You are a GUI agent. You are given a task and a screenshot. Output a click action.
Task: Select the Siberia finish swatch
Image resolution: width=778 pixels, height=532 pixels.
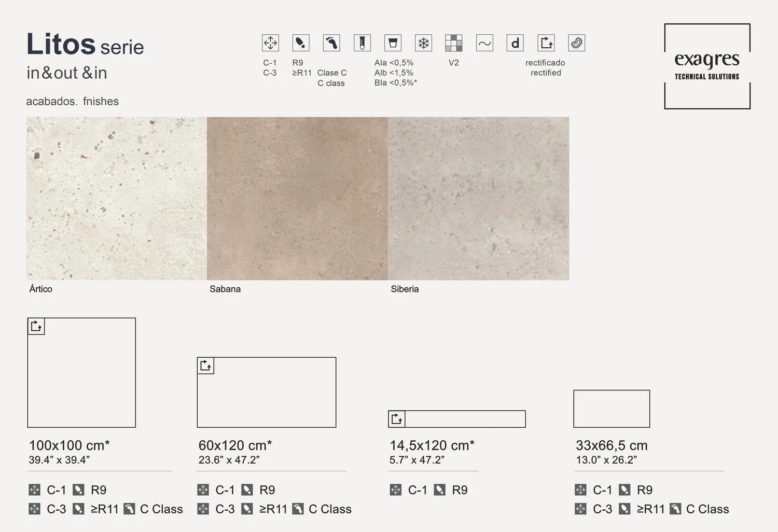(x=478, y=199)
